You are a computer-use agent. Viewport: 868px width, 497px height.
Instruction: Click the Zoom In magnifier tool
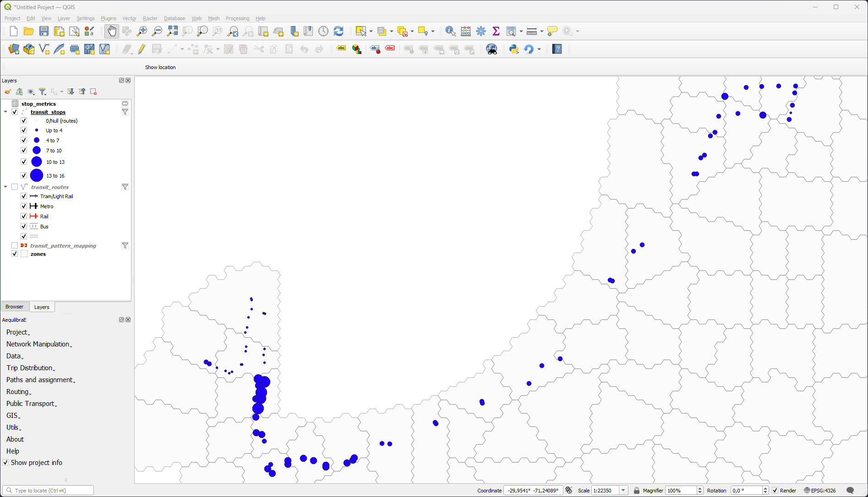pyautogui.click(x=142, y=31)
